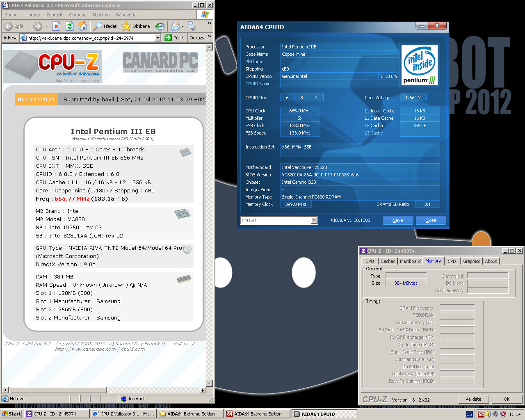Open the Nápověda menu
This screenshot has width=525, height=420.
(x=126, y=15)
